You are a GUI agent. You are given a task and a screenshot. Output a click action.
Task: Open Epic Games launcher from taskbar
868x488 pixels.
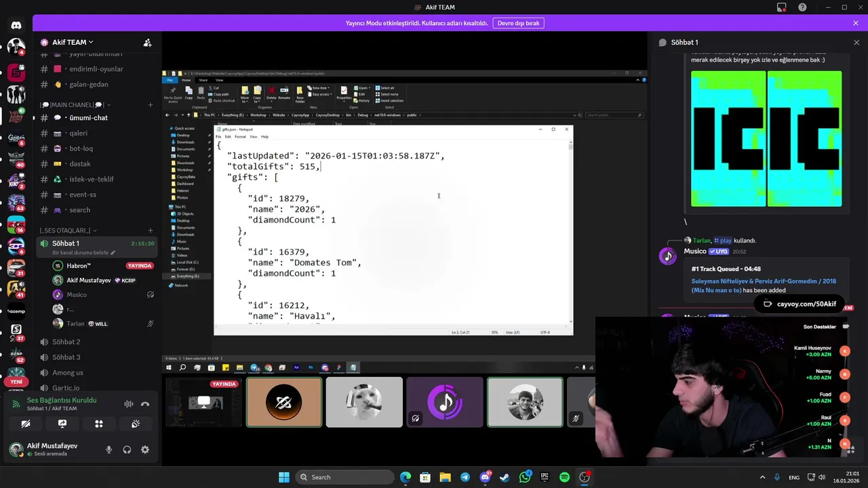click(545, 477)
